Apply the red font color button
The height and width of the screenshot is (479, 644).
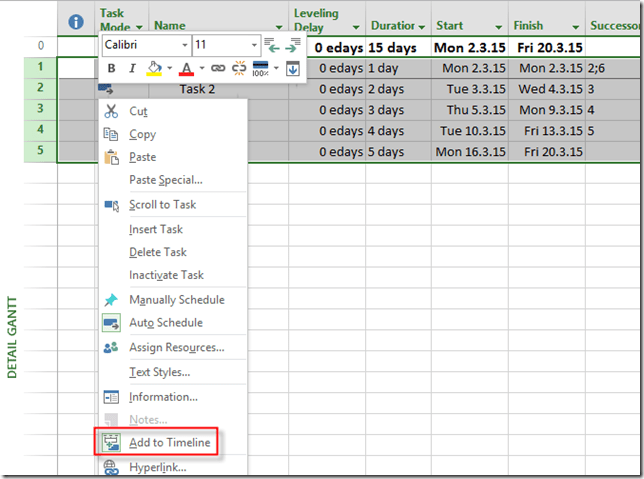coord(186,69)
